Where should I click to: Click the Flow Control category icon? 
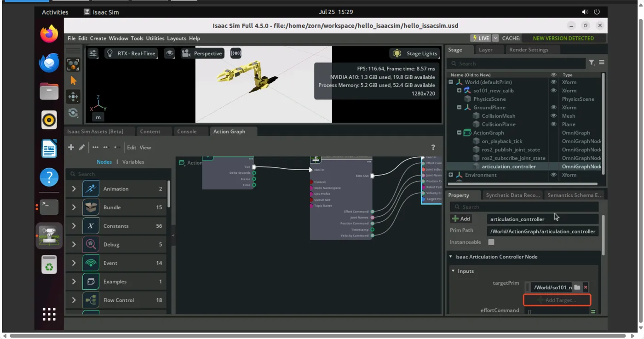(91, 300)
